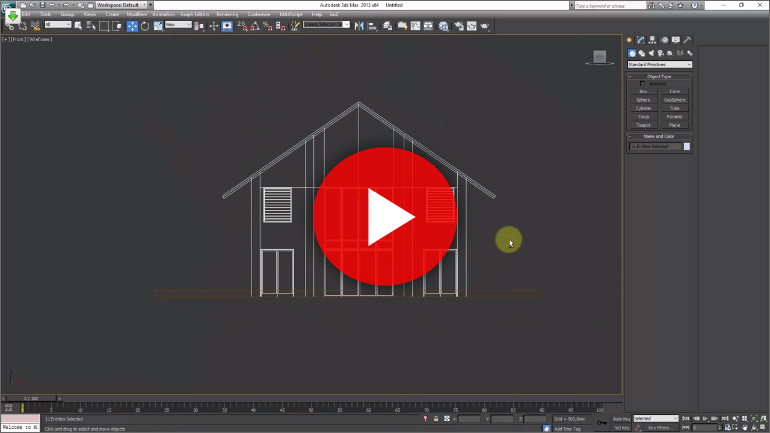Click the ViewCube in the viewport

(x=600, y=57)
